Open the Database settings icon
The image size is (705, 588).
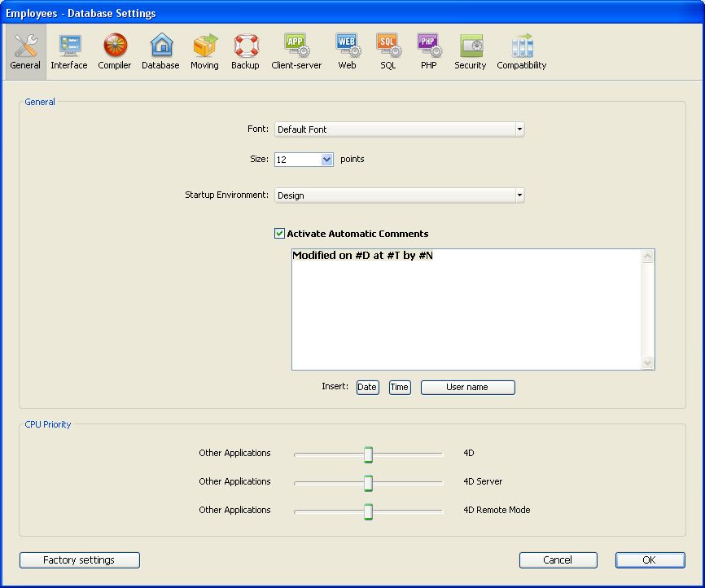(x=160, y=46)
